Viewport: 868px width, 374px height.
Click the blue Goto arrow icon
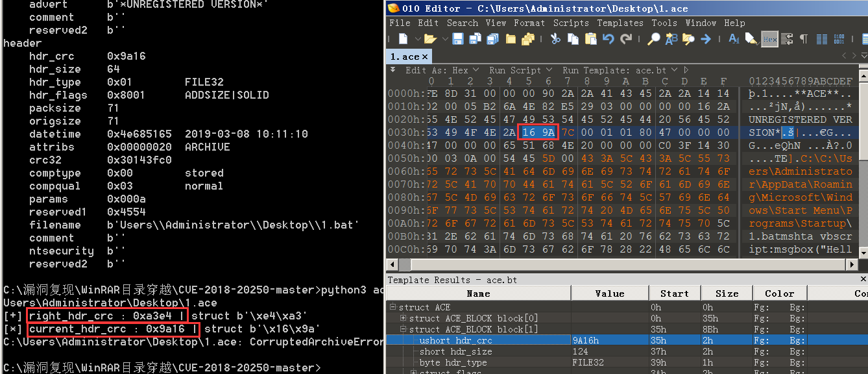[705, 39]
